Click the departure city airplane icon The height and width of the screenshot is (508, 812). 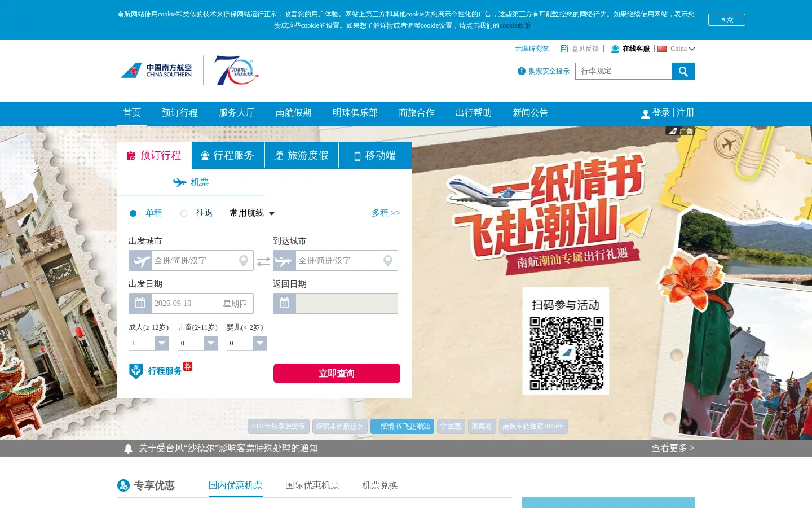(140, 261)
